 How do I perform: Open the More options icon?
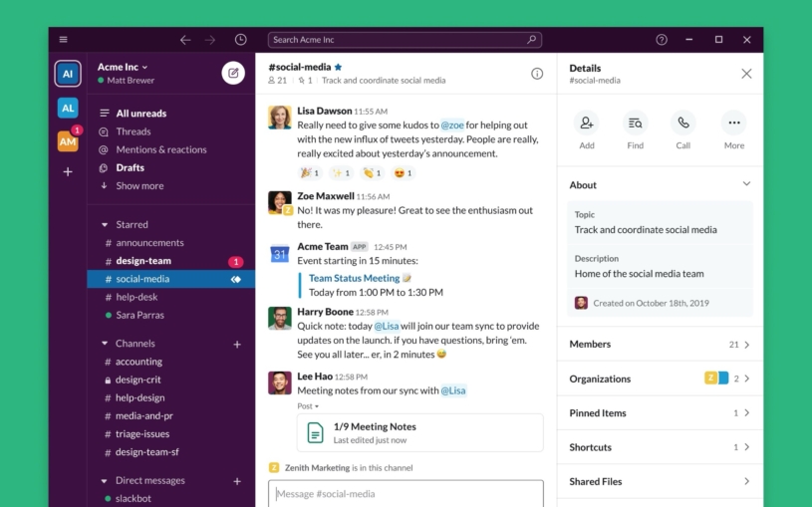734,124
